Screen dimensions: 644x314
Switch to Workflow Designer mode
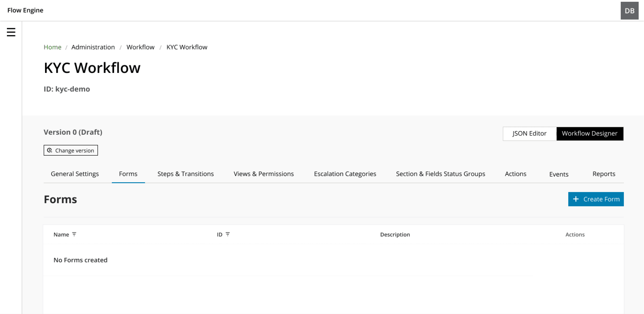(x=590, y=133)
